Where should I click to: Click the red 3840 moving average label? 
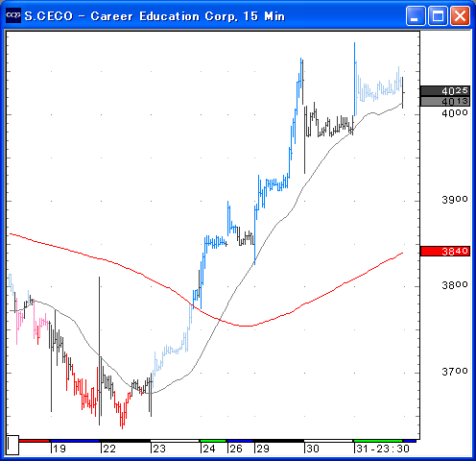tap(445, 252)
